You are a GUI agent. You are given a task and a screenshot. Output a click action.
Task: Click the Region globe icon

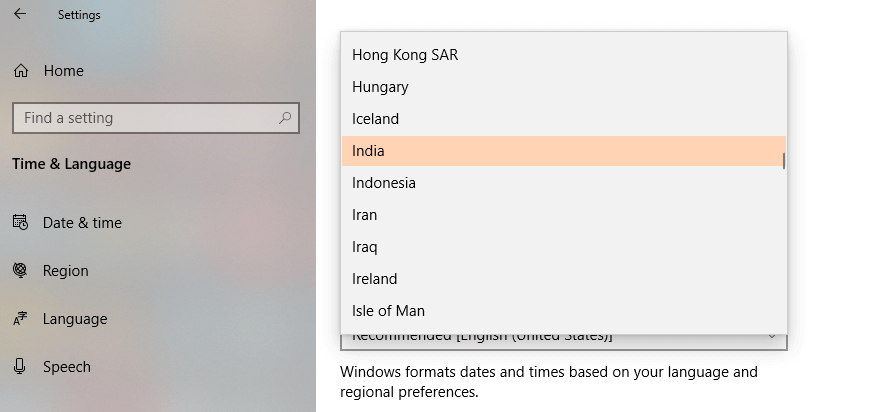20,270
